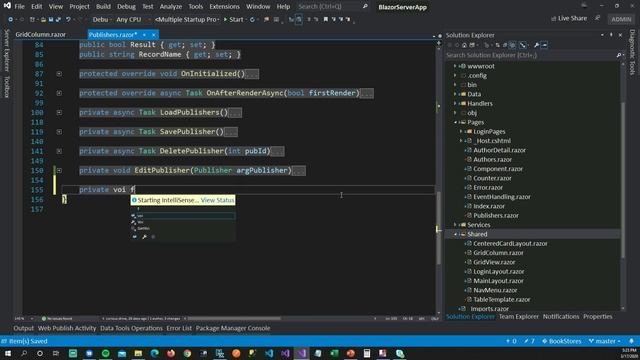The image size is (640, 360).
Task: Switch to the GridColumn.razor editor tab
Action: 40,35
